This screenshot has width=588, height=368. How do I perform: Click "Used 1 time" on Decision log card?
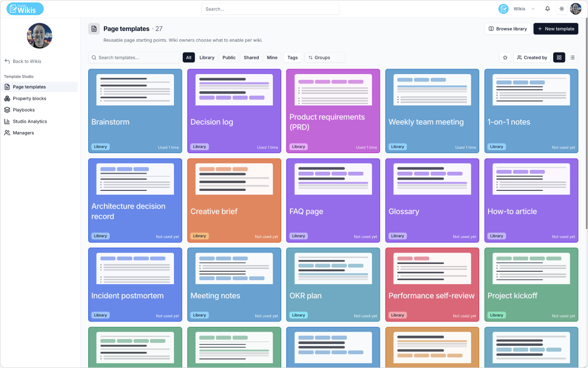(x=268, y=147)
